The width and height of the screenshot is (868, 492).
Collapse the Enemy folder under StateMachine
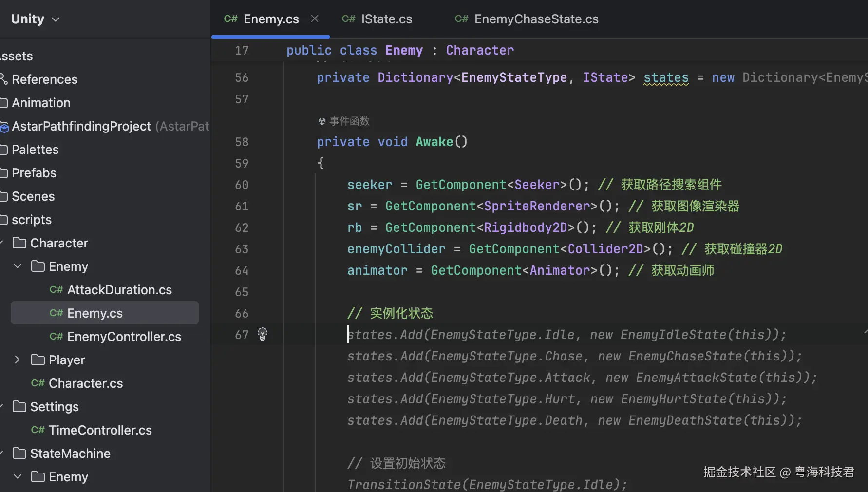coord(18,477)
